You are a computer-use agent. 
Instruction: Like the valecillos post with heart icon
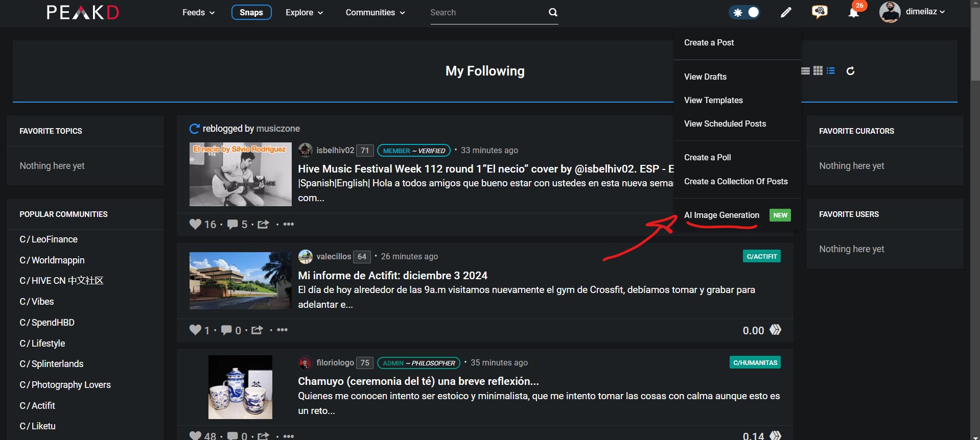pyautogui.click(x=195, y=330)
